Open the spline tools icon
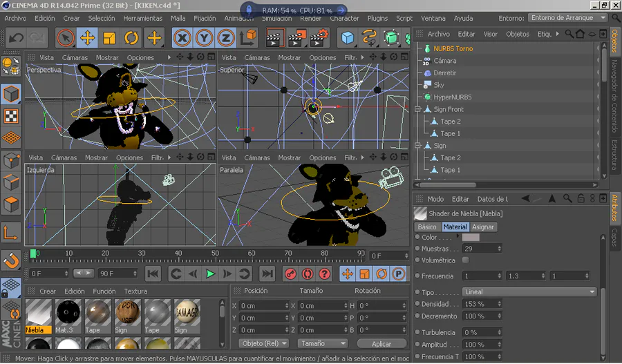This screenshot has width=622, height=364. [x=369, y=38]
